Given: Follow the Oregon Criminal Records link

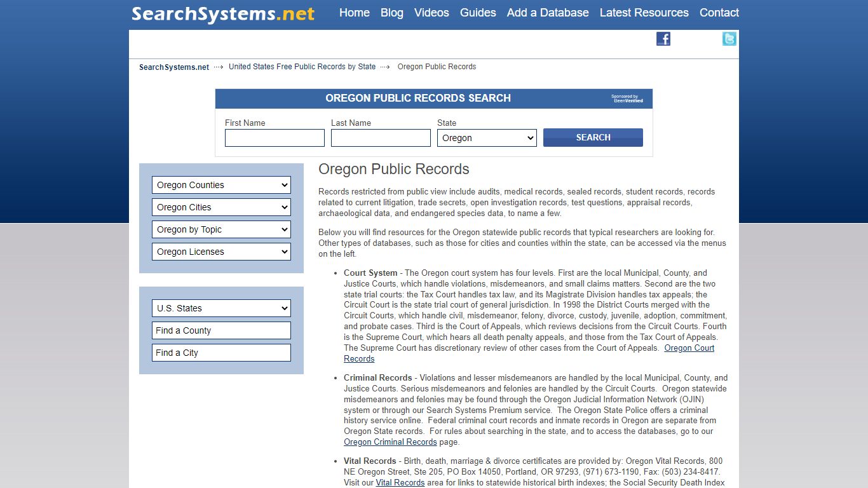Looking at the screenshot, I should tap(390, 442).
